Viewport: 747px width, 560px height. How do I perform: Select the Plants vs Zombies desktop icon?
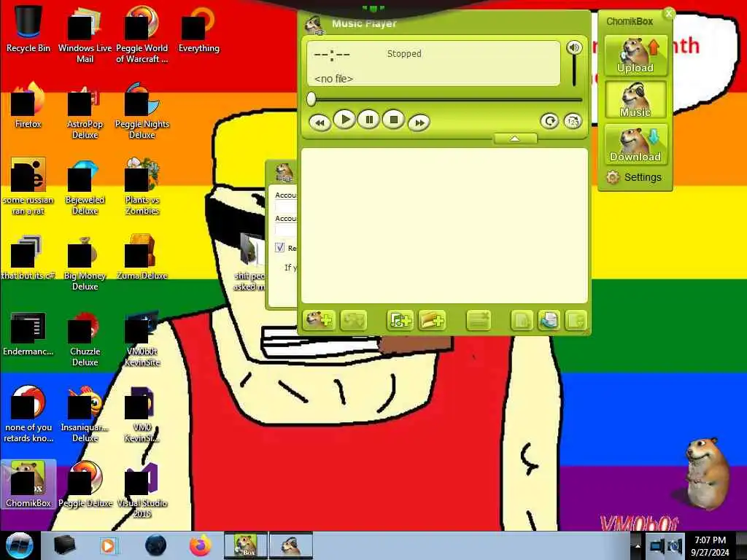tap(142, 187)
